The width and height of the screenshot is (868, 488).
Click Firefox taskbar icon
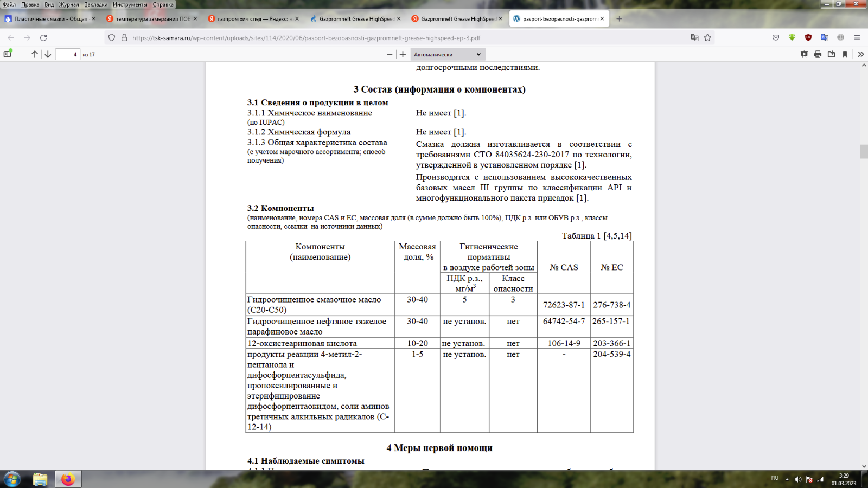68,479
